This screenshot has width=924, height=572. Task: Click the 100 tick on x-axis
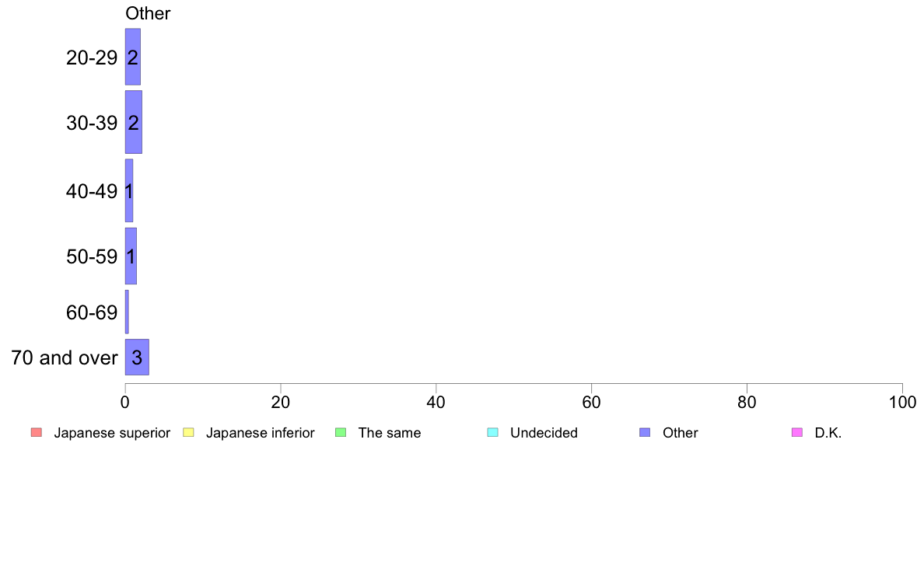pyautogui.click(x=902, y=403)
